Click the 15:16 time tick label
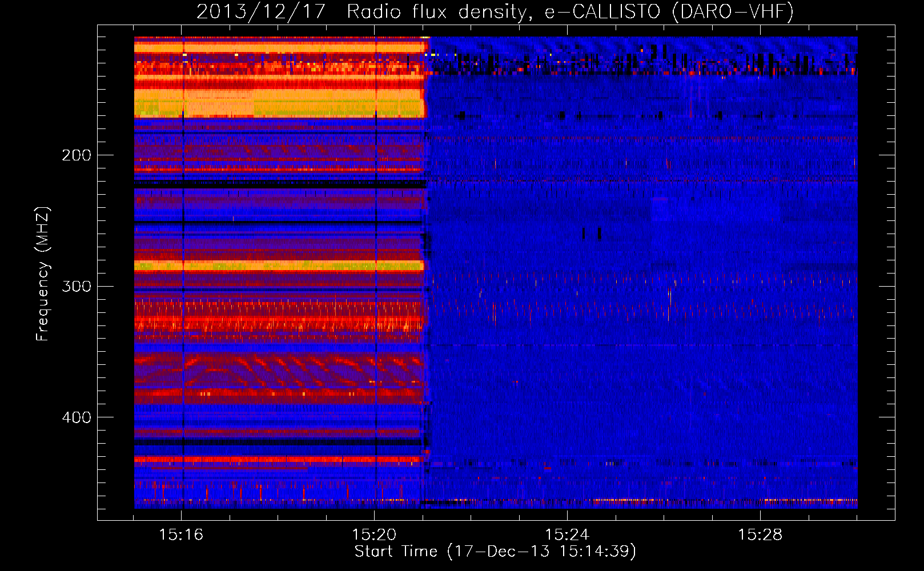The image size is (924, 571). (x=181, y=534)
